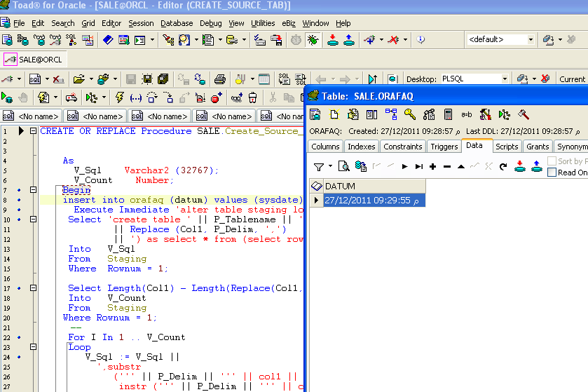The image size is (588, 392).
Task: Click the yellow key icon in table window
Action: (409, 114)
